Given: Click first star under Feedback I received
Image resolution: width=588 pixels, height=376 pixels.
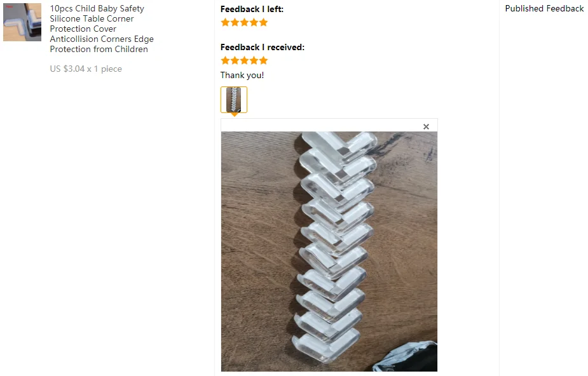Looking at the screenshot, I should (225, 60).
